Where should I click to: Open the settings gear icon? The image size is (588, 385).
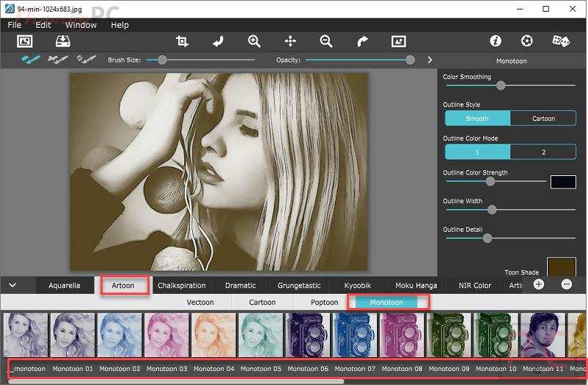pos(527,41)
